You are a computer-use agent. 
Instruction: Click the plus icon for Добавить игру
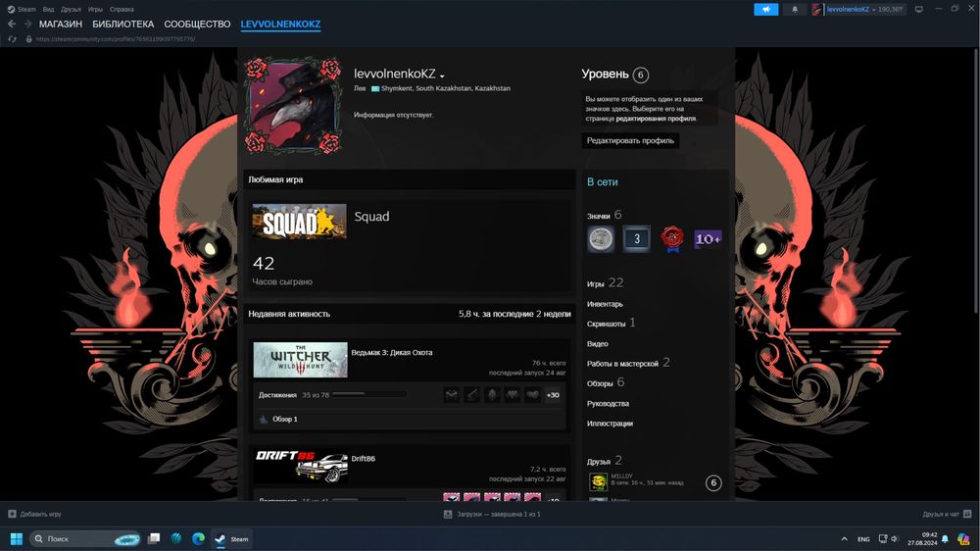[x=12, y=514]
